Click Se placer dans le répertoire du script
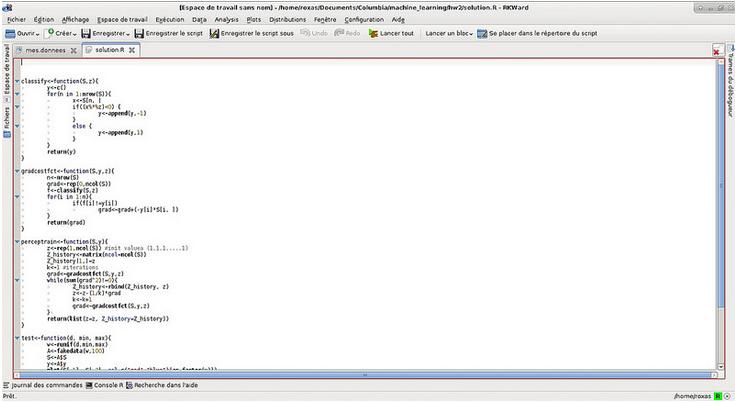Image resolution: width=735 pixels, height=403 pixels. coord(537,33)
